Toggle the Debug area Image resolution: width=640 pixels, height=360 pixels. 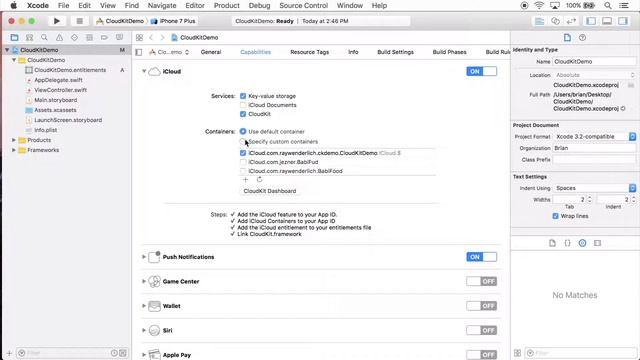pyautogui.click(x=607, y=21)
